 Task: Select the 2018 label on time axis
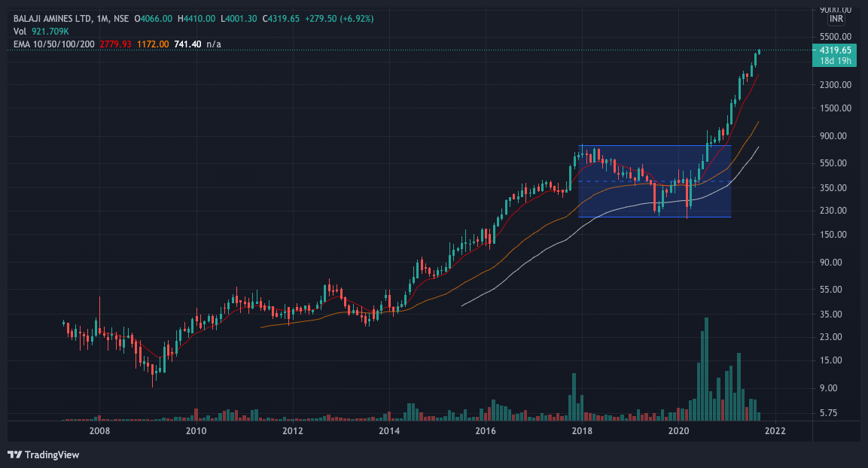[583, 432]
